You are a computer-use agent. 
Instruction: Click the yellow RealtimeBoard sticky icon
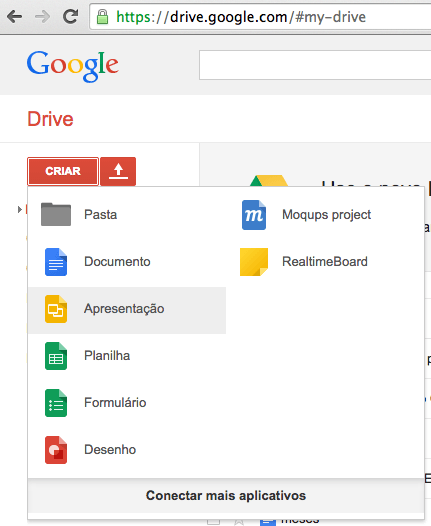click(254, 262)
